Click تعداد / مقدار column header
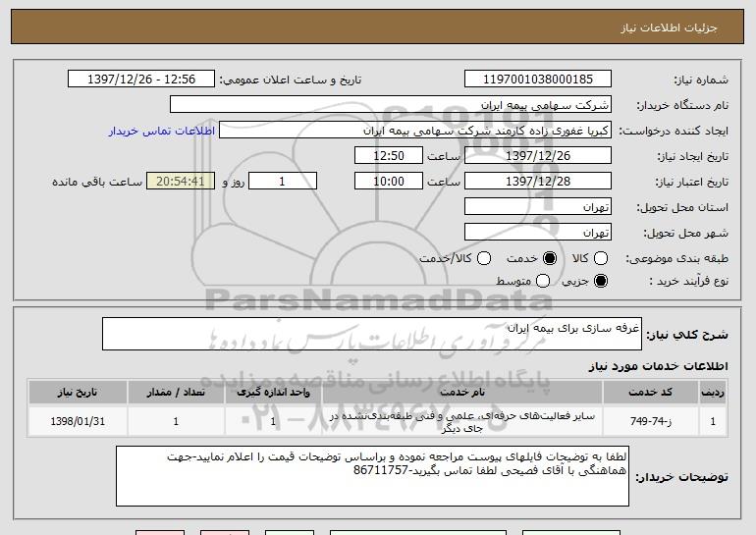Screen dimensions: 756x535 tap(176, 393)
